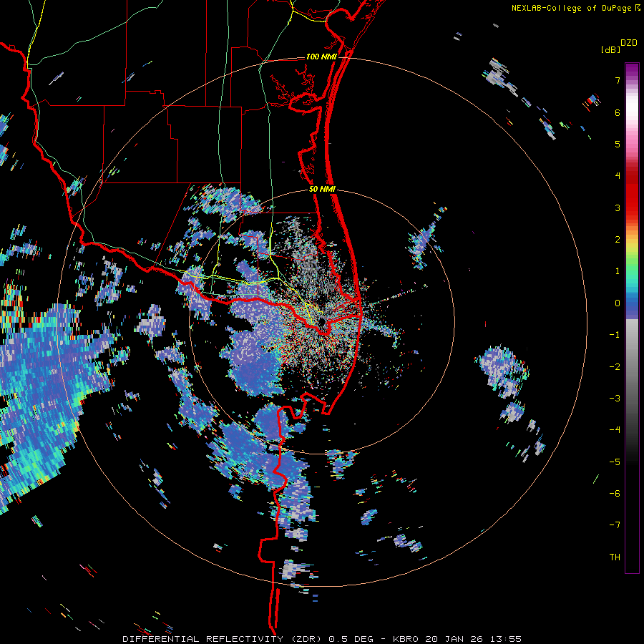Click the 100 NMI range ring label
The height and width of the screenshot is (644, 644).
[321, 57]
